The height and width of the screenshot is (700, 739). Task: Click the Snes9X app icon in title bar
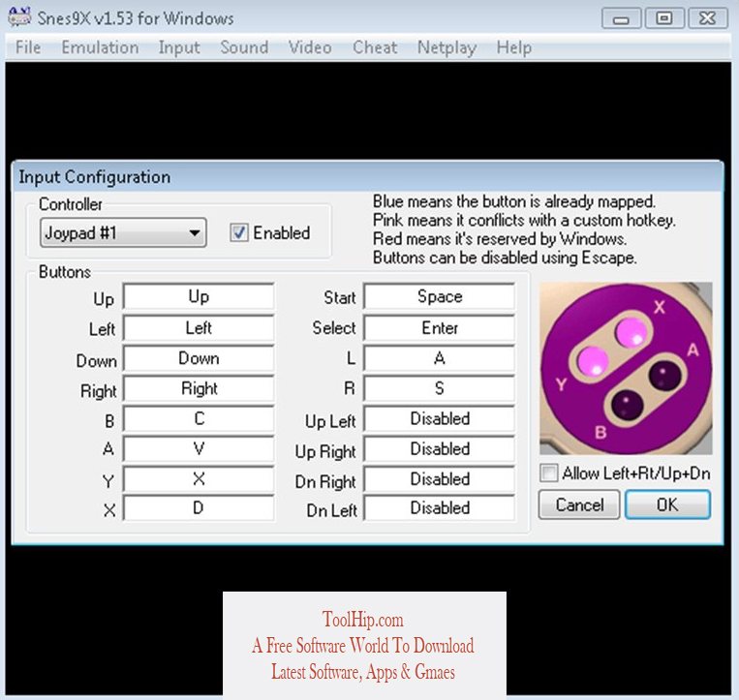19,17
